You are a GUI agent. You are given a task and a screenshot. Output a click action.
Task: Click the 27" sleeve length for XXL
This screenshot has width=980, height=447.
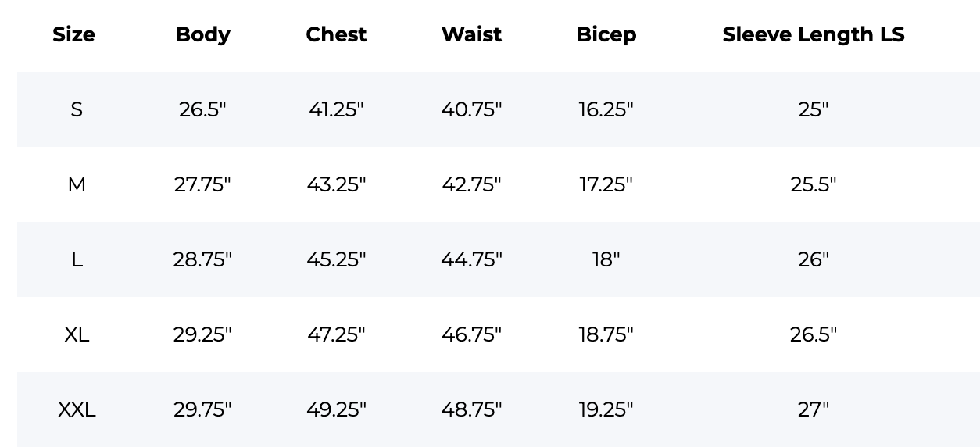(x=813, y=409)
